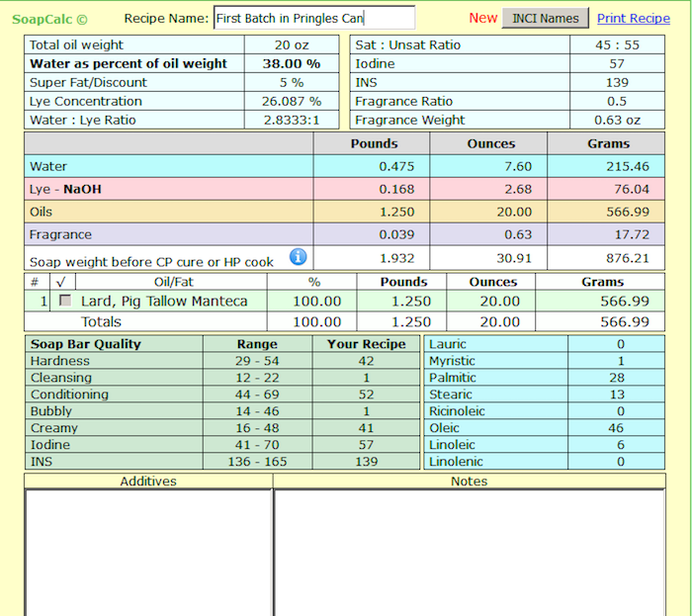
Task: Click the blue info icon beside soap weight
Action: click(x=298, y=257)
